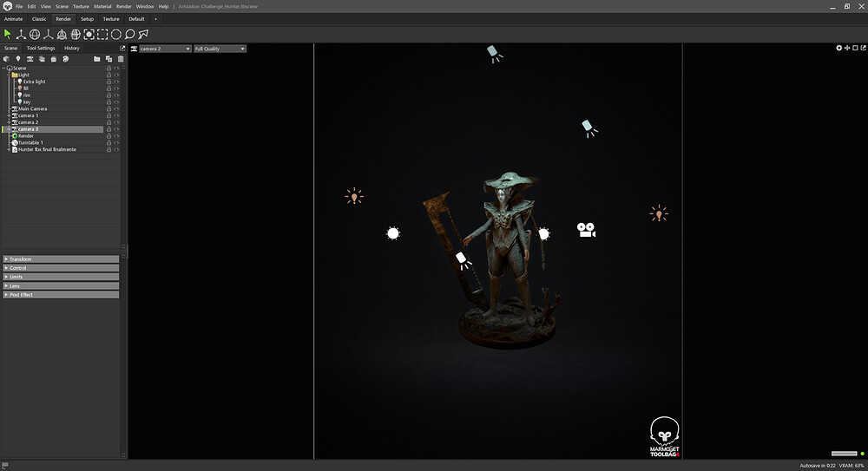Create a new folder in scene
Image resolution: width=868 pixels, height=471 pixels.
click(x=97, y=59)
